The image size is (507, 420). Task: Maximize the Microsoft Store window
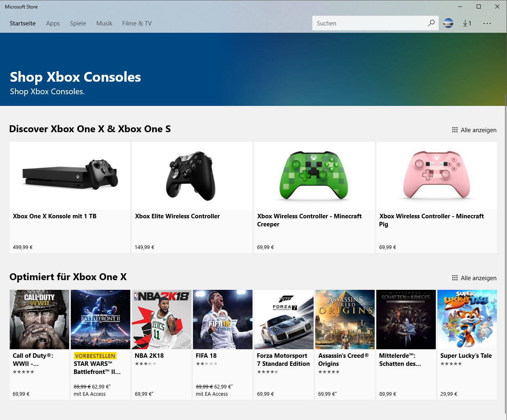coord(479,6)
